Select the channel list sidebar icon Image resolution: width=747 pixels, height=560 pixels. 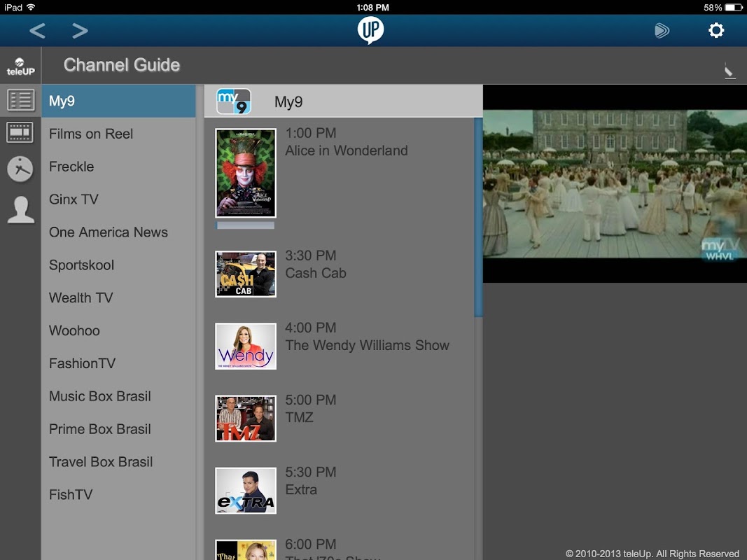click(x=20, y=100)
